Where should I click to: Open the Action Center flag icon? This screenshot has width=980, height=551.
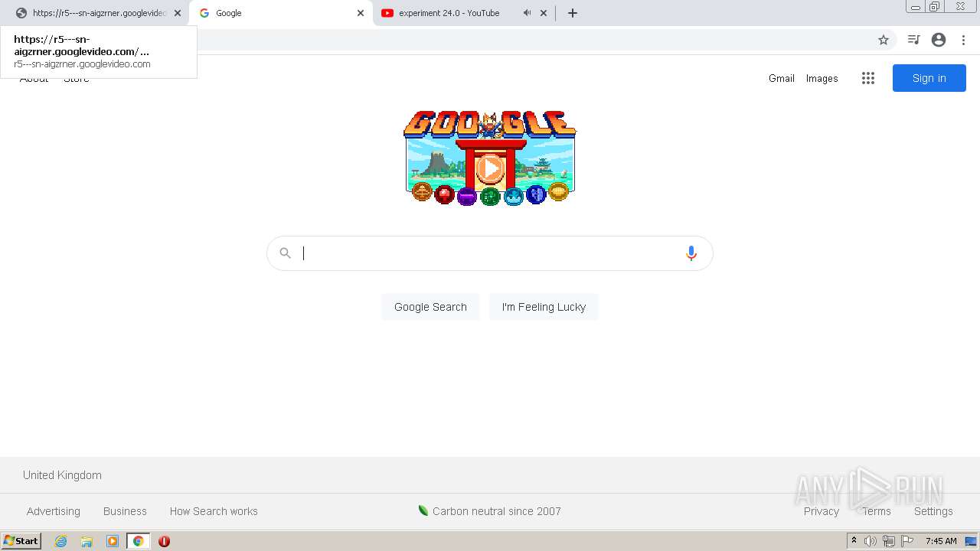(x=907, y=541)
